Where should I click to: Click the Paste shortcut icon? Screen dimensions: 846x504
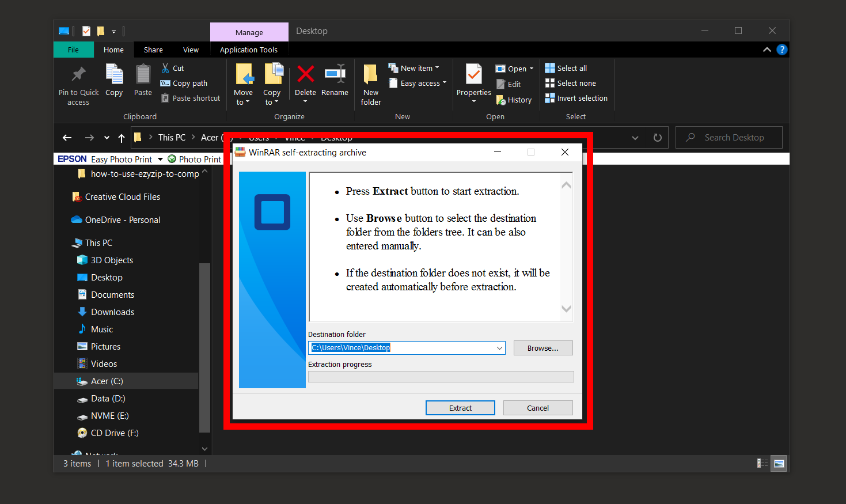click(165, 98)
